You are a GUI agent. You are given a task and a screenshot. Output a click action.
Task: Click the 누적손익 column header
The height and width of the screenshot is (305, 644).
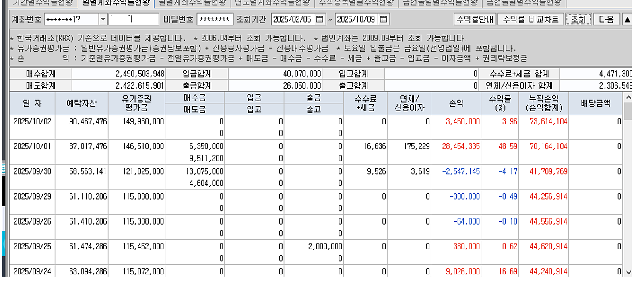544,103
